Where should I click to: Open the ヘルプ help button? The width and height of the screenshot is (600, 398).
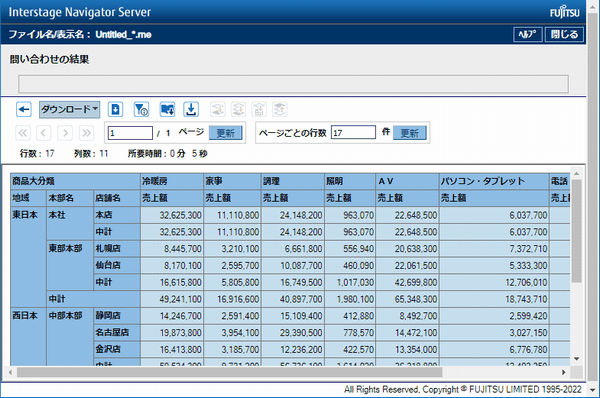(x=527, y=34)
